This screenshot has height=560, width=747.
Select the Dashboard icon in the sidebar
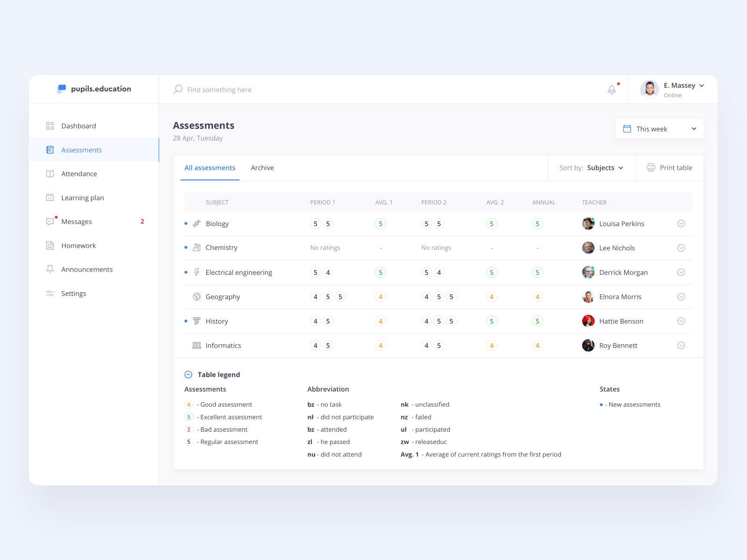50,126
